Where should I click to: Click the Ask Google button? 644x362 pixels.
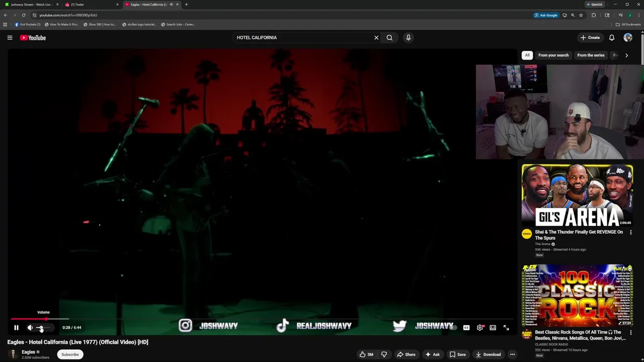tap(546, 15)
